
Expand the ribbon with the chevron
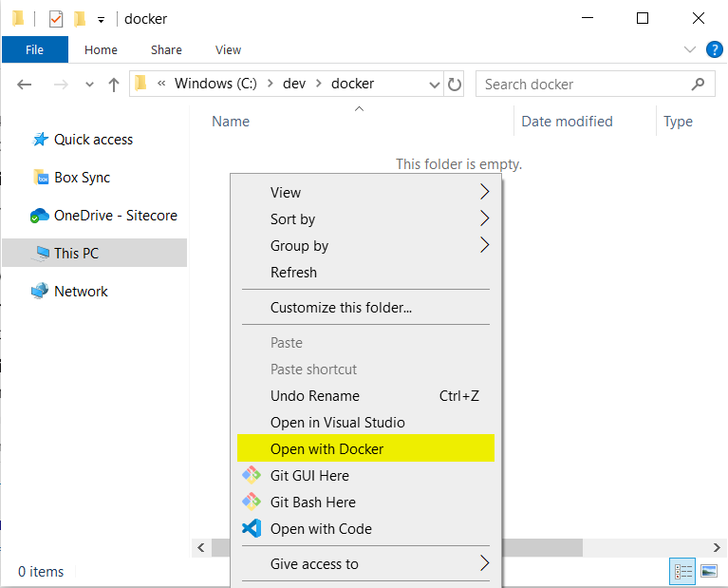pos(690,49)
